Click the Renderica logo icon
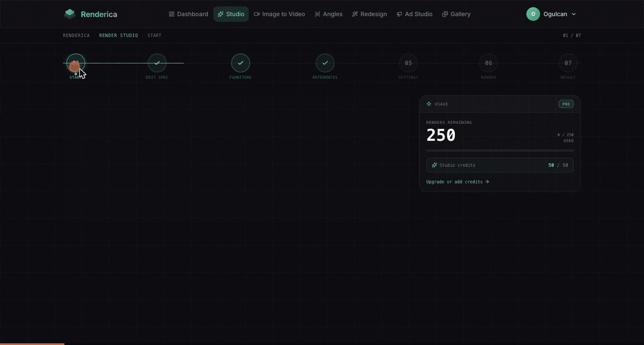The image size is (644, 345). pos(70,14)
